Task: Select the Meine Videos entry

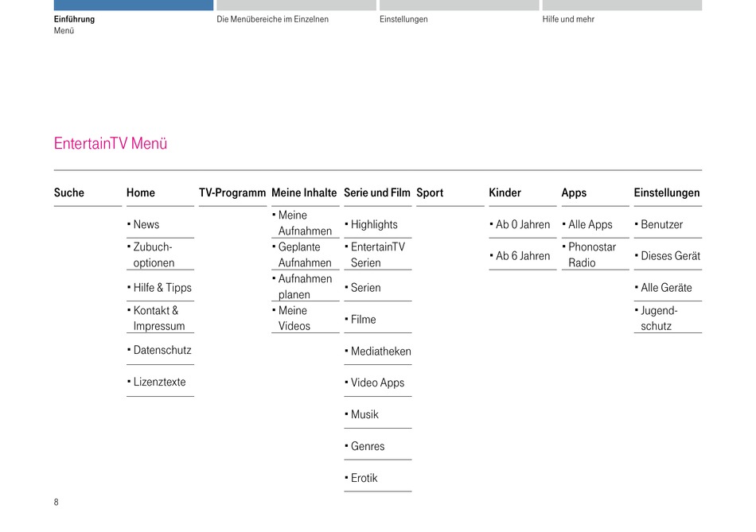Action: [294, 318]
